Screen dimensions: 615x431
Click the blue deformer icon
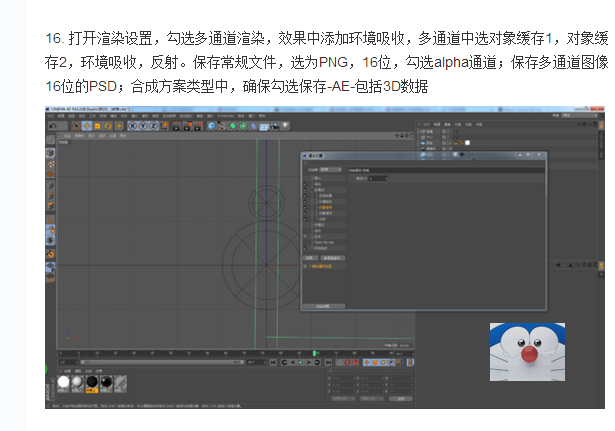pyautogui.click(x=254, y=126)
